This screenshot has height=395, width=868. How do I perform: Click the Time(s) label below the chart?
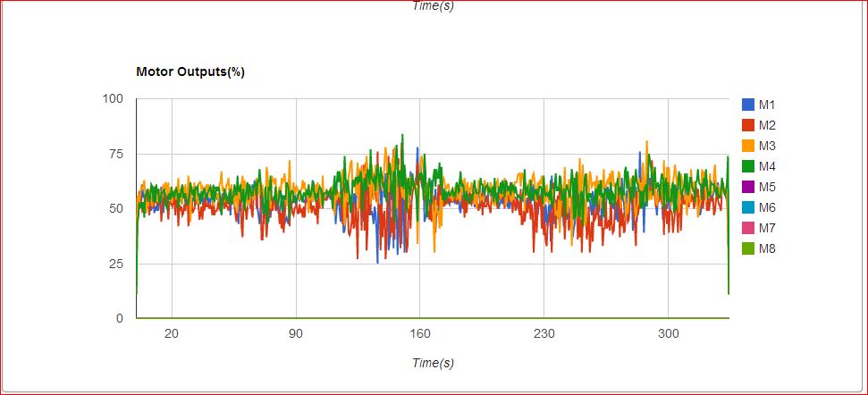pos(434,363)
